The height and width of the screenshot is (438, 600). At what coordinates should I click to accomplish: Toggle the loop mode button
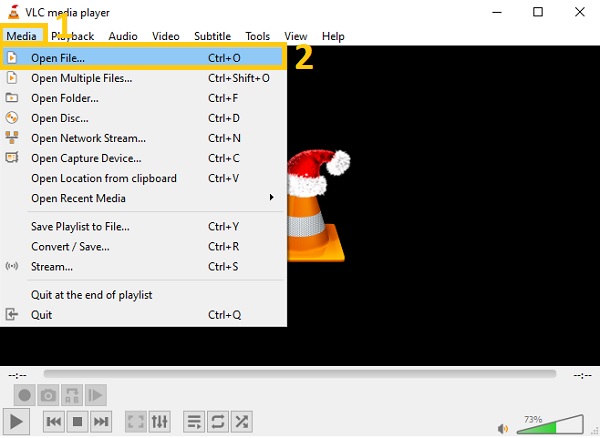coord(218,422)
